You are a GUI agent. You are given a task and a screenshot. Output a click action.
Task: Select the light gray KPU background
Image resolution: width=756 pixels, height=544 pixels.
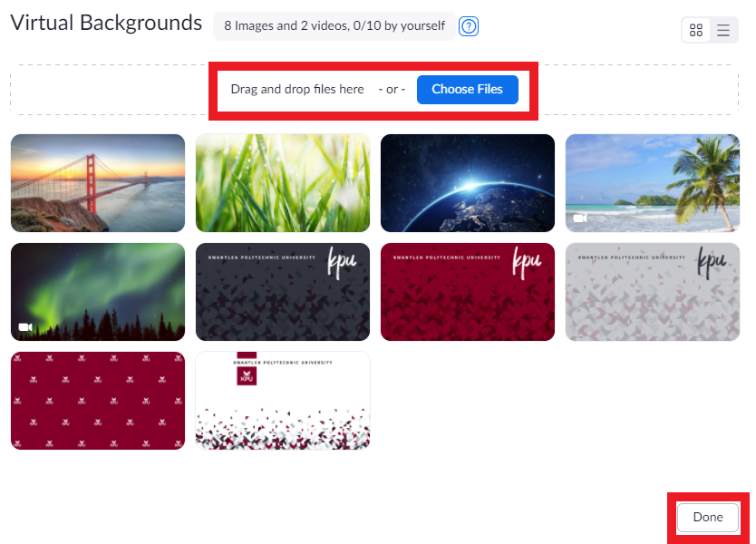(653, 292)
